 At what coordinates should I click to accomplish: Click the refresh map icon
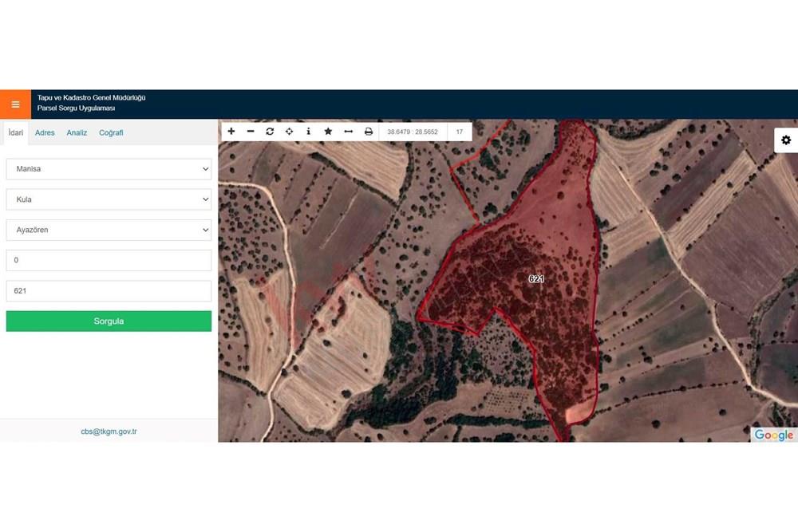270,132
